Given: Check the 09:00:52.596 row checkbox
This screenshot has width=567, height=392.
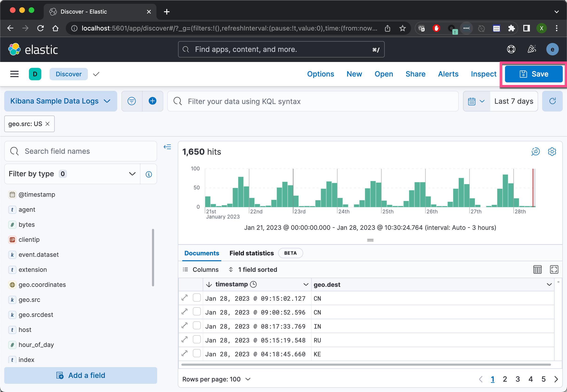Looking at the screenshot, I should click(x=197, y=312).
